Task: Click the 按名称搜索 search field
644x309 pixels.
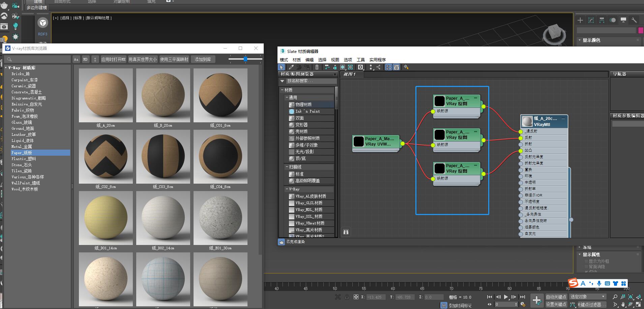Action: coord(311,81)
